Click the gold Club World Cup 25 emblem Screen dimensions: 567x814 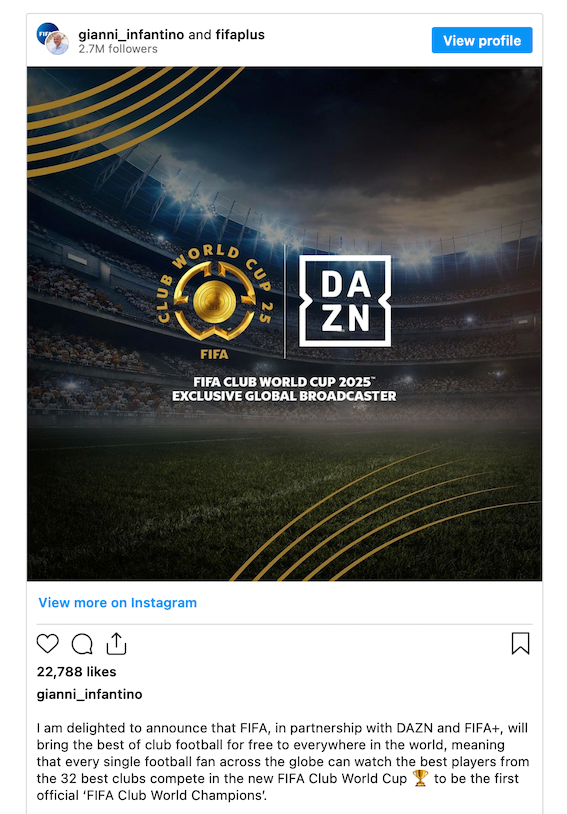215,301
